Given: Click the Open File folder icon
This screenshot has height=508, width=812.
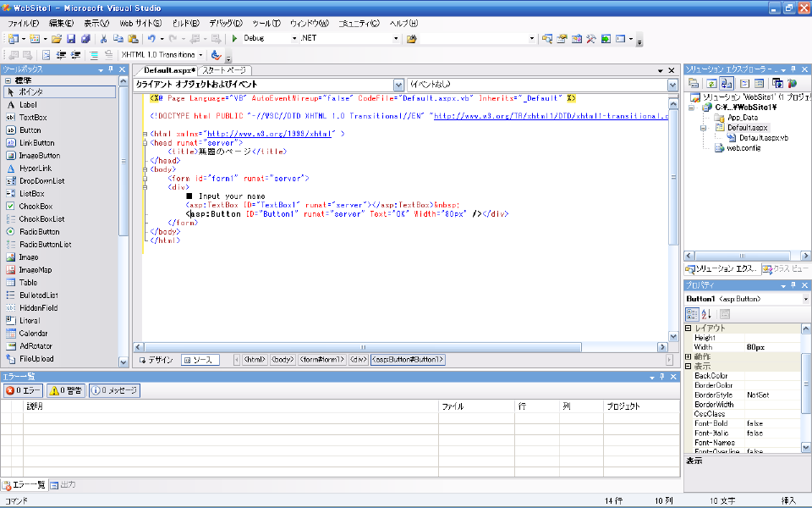Looking at the screenshot, I should coord(57,38).
